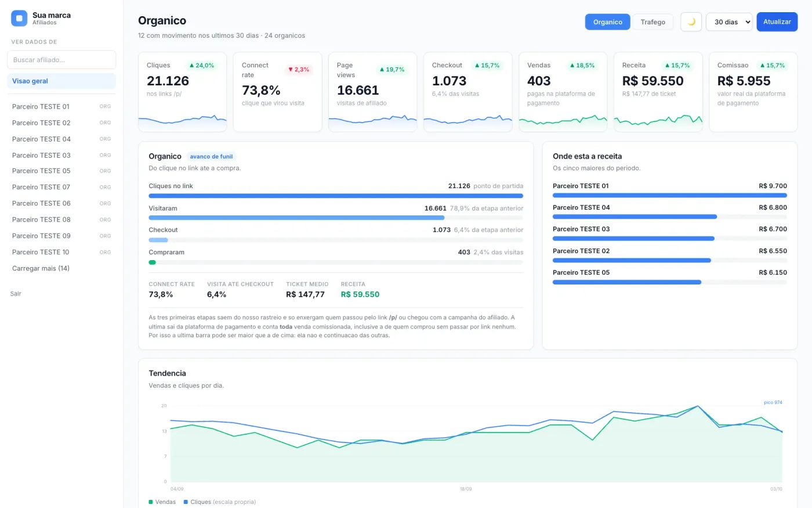Focus the Buscar afiliado search field
Screen dimensions: 812x508
coord(61,60)
